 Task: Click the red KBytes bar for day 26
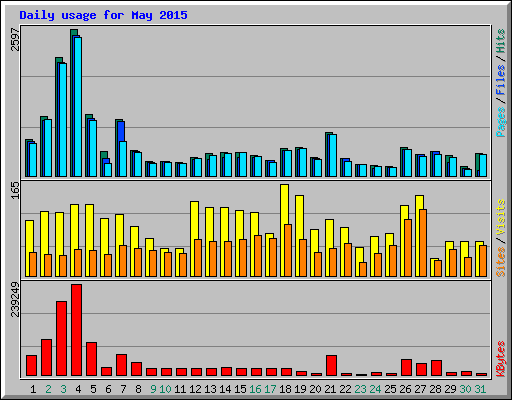[x=406, y=367]
